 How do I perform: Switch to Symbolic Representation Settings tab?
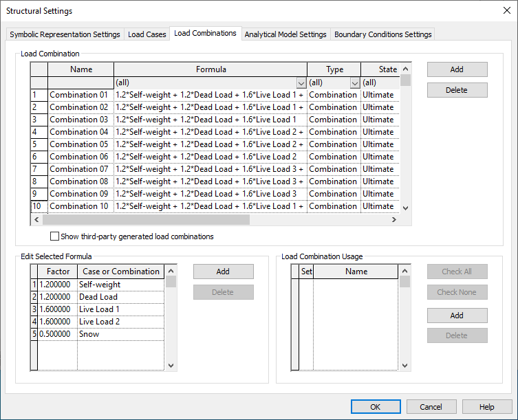point(65,34)
